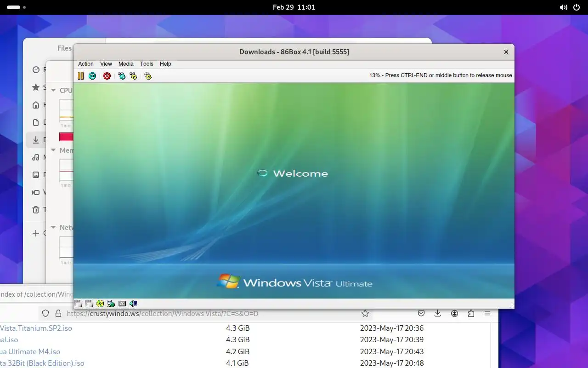The image size is (588, 368).
Task: Click the padlock site security icon
Action: click(x=58, y=313)
